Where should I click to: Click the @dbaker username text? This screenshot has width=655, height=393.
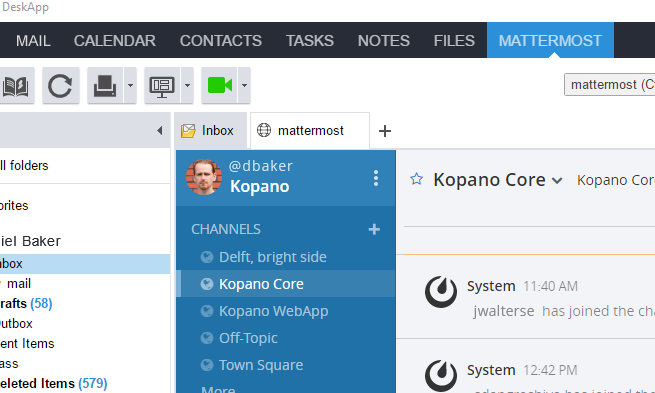point(261,166)
